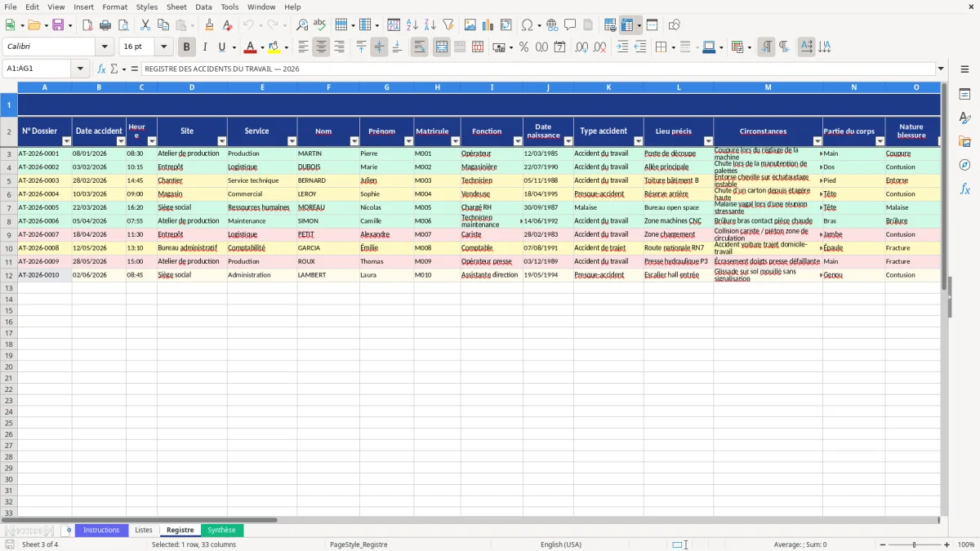Click the Print icon
Image resolution: width=980 pixels, height=551 pixels.
(105, 25)
